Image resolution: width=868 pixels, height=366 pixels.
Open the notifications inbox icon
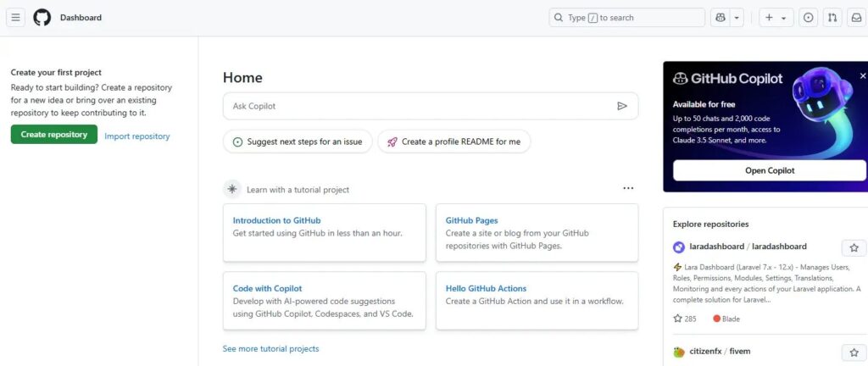point(856,18)
